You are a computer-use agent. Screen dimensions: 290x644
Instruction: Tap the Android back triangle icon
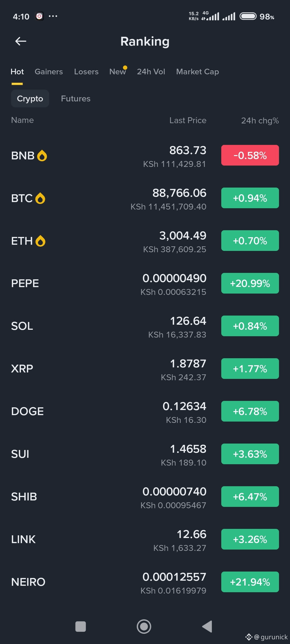click(x=207, y=627)
